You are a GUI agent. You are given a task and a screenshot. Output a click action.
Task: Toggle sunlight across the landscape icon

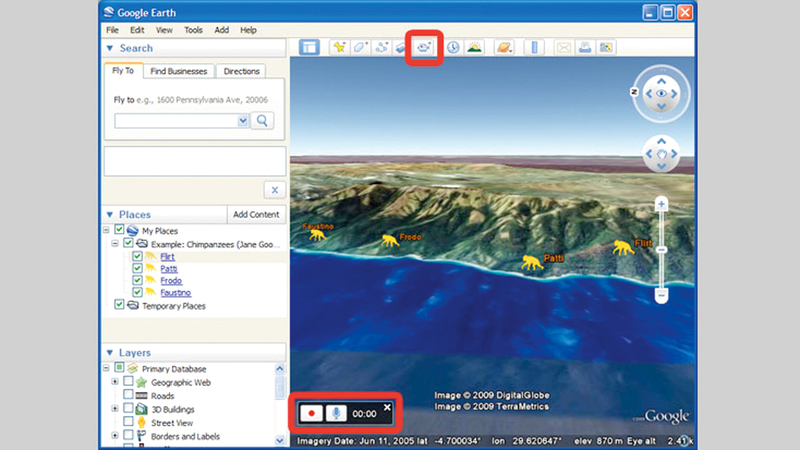coord(474,47)
